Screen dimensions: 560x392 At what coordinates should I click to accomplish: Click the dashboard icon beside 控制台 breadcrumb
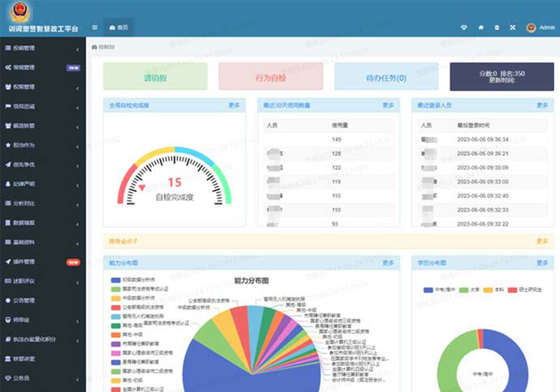pyautogui.click(x=94, y=47)
